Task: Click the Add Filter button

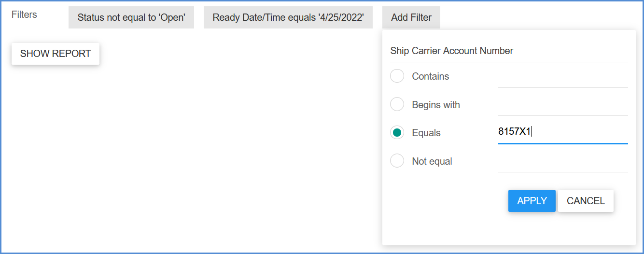Action: pos(411,17)
